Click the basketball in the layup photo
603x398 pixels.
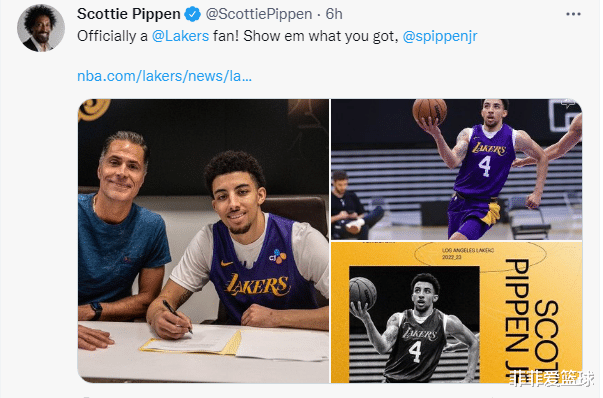point(430,111)
